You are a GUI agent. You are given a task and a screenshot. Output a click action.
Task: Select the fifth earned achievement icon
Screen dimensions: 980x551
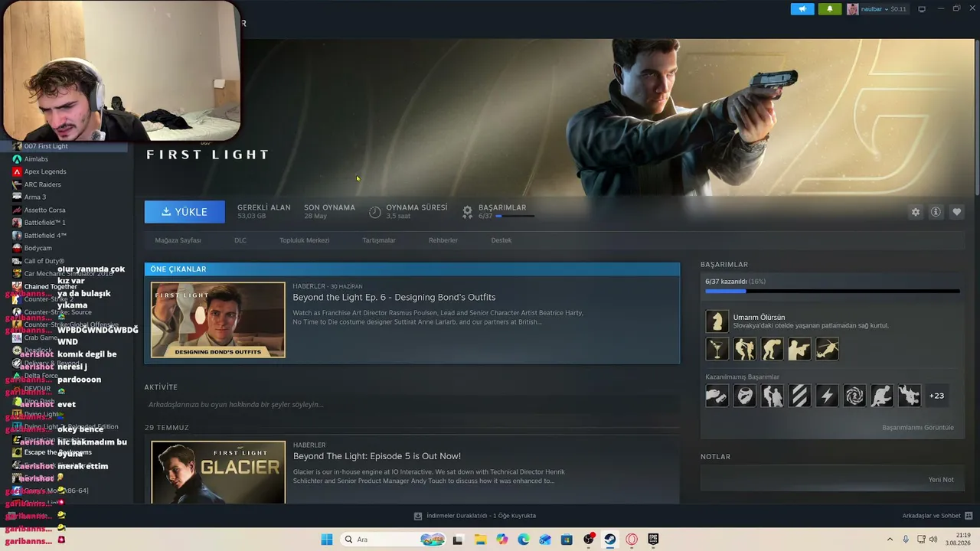(827, 349)
